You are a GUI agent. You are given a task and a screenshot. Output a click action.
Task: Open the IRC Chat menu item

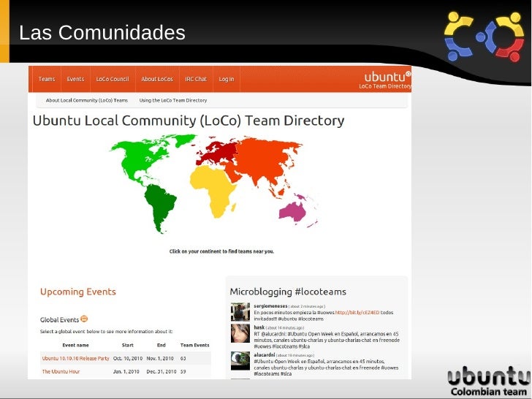coord(196,79)
